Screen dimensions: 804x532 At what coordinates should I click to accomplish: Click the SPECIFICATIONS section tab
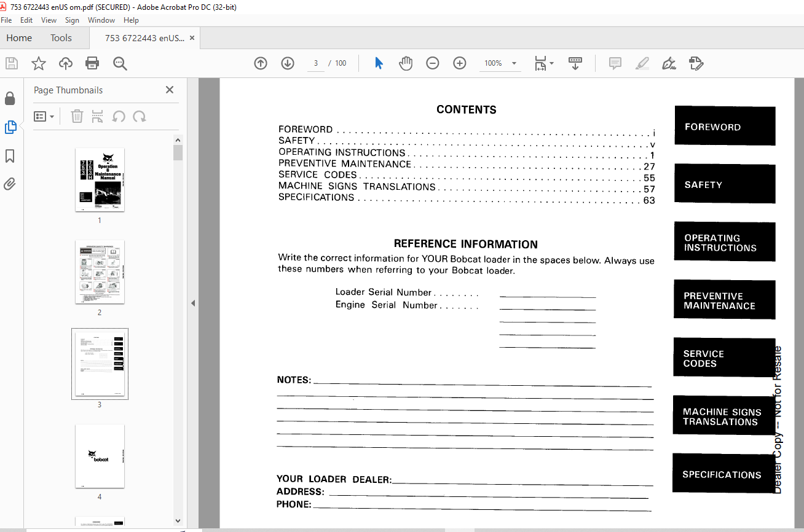click(x=724, y=473)
